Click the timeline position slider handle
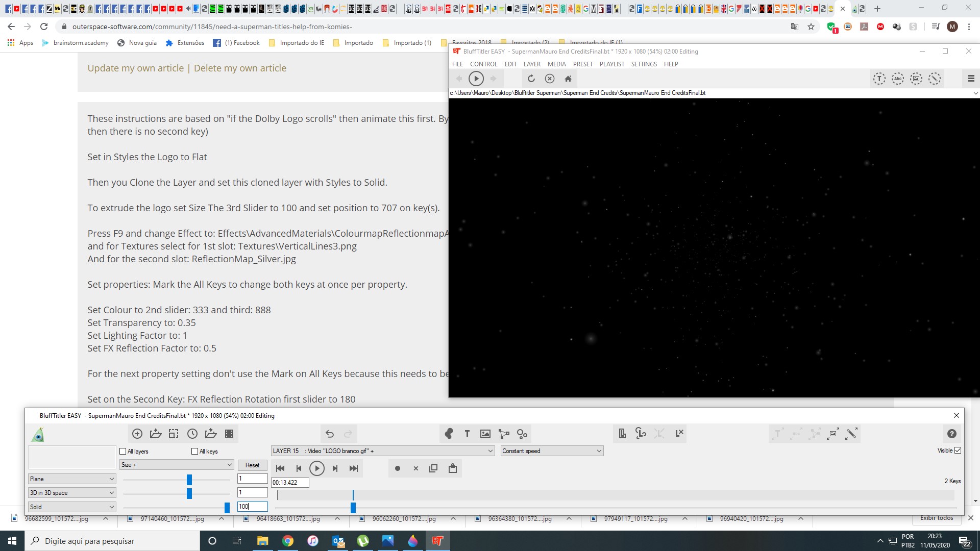Image resolution: width=980 pixels, height=551 pixels. [x=353, y=508]
